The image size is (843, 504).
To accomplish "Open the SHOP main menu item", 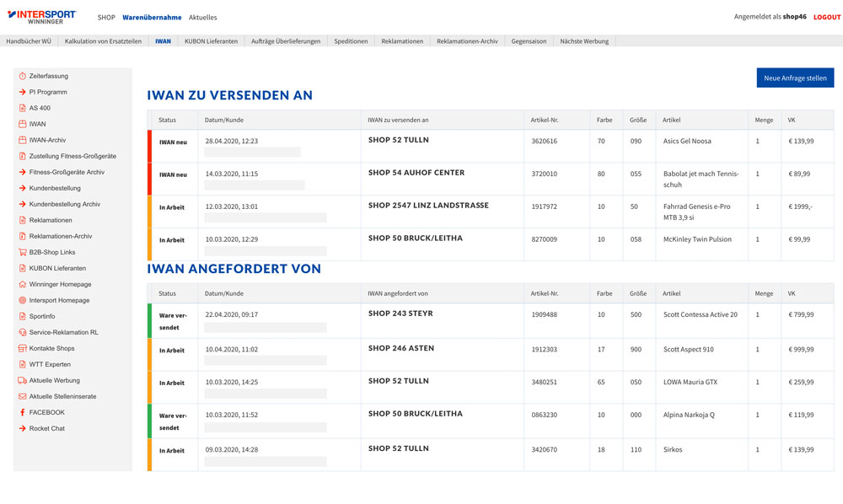I will 106,18.
